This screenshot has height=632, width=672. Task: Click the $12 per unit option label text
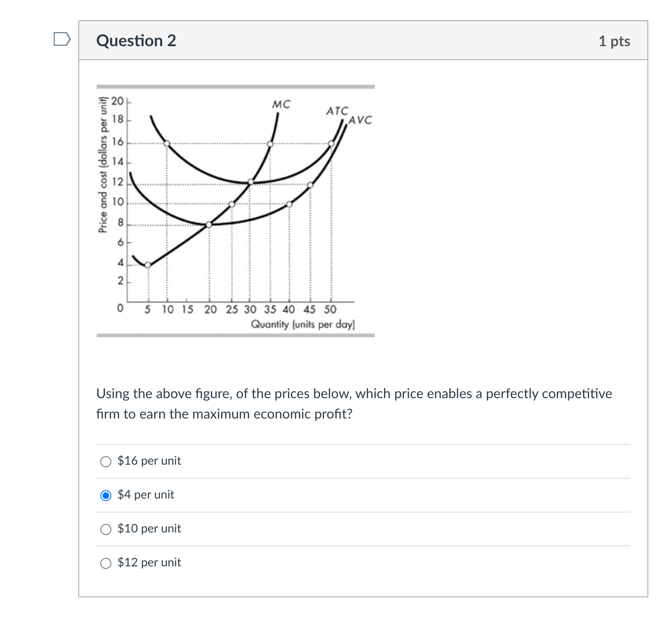tap(149, 563)
